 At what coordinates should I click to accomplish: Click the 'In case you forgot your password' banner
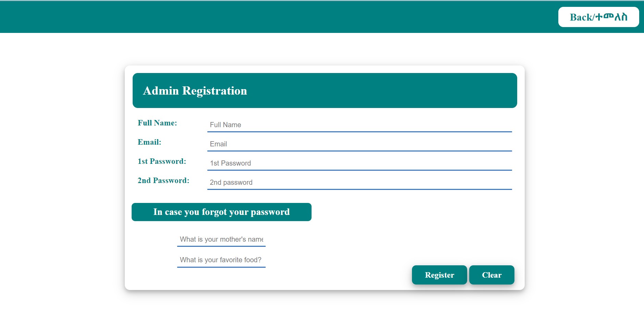221,212
